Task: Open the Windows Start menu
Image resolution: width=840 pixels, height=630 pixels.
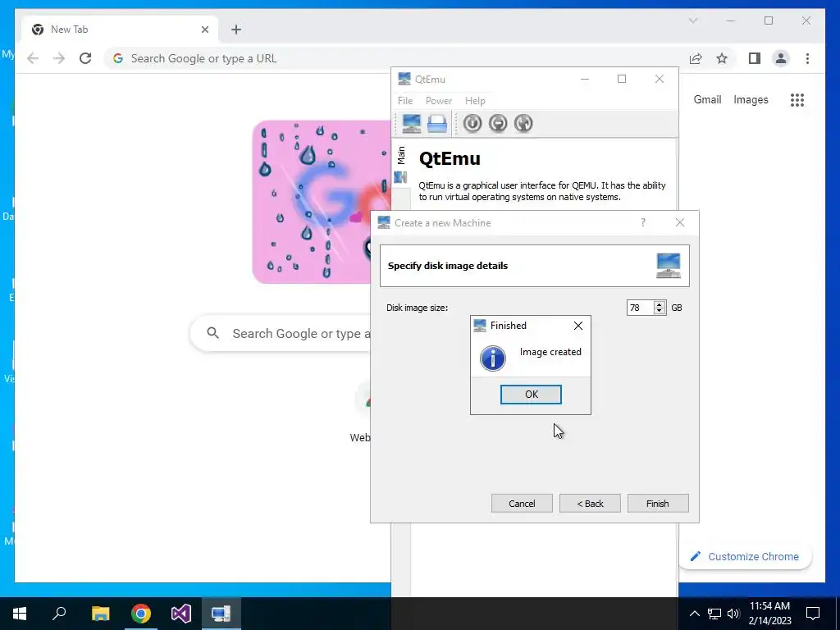Action: [x=20, y=614]
